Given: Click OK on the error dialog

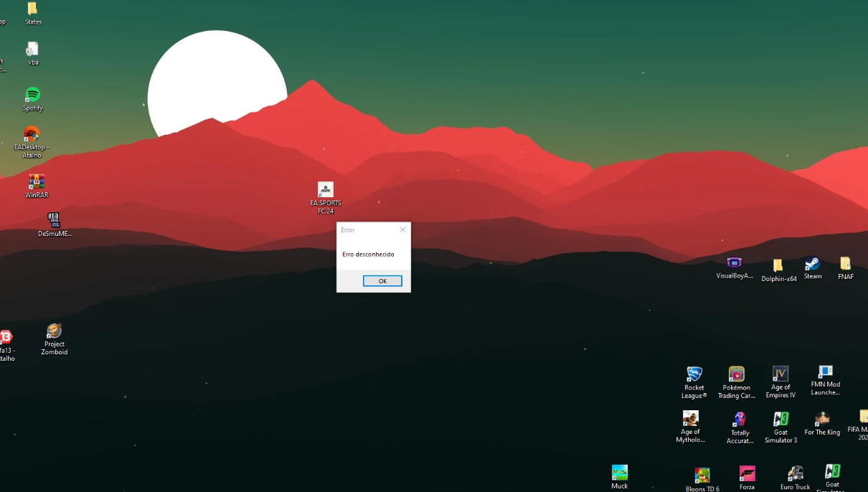Looking at the screenshot, I should pyautogui.click(x=382, y=280).
